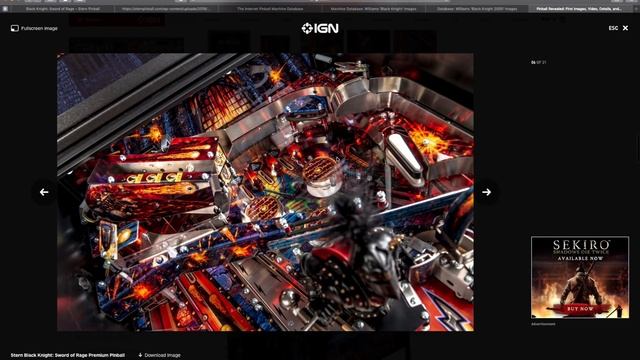
Task: Click the ESC label next to close
Action: 613,28
